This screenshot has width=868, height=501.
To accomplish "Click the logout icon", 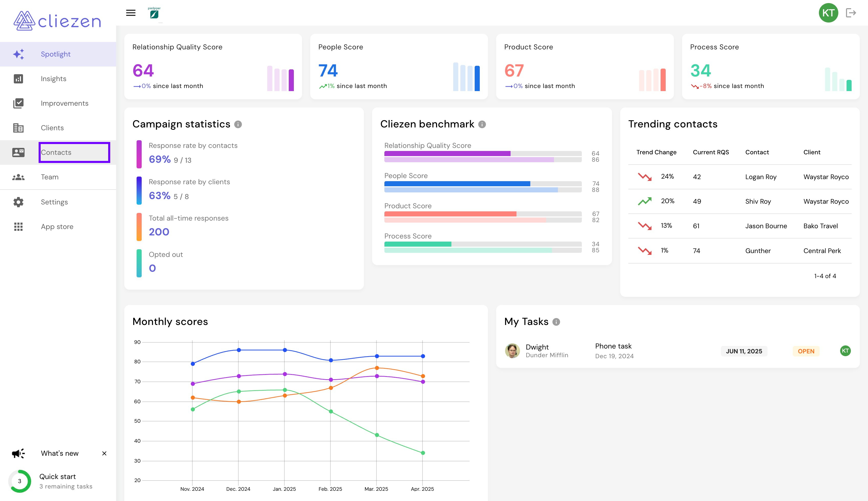I will click(x=851, y=13).
